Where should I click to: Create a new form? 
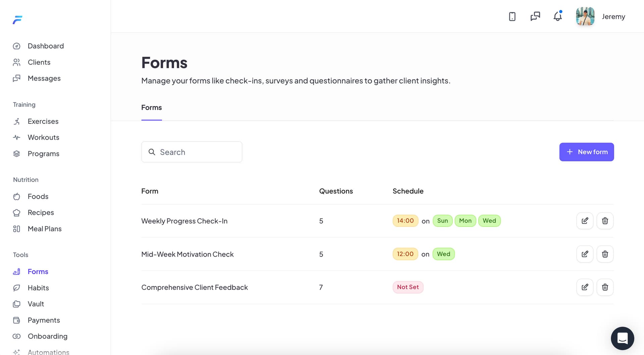pos(587,152)
